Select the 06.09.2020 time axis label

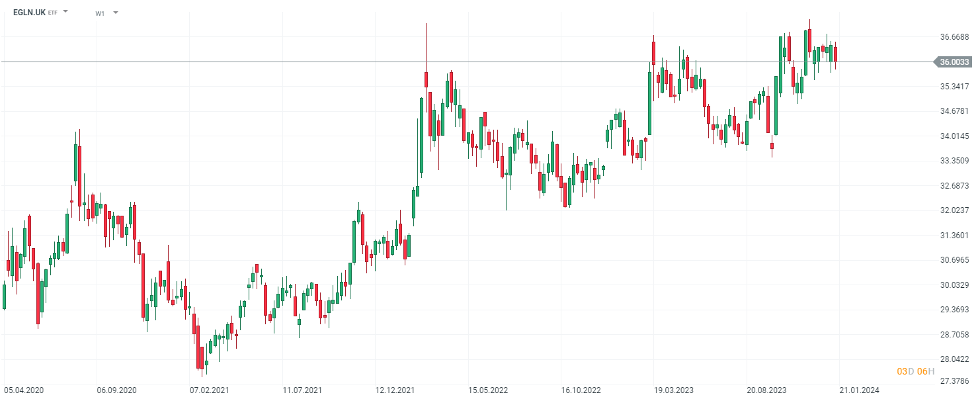(116, 390)
